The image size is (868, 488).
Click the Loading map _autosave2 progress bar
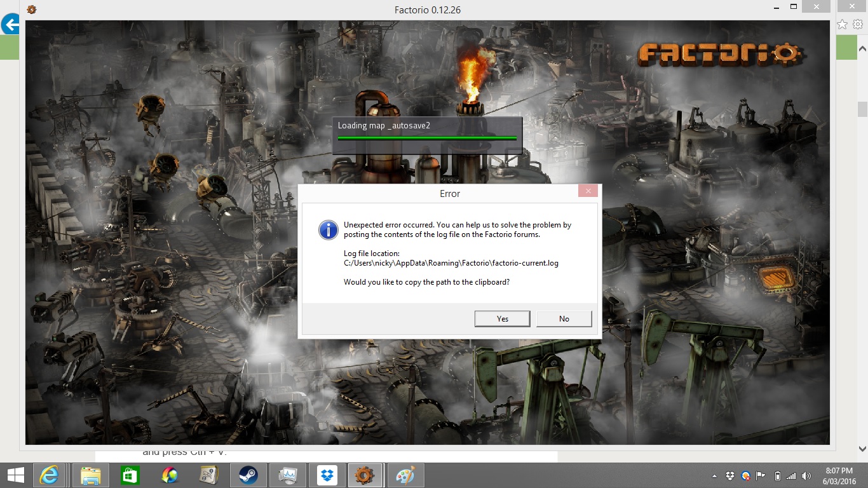(427, 137)
